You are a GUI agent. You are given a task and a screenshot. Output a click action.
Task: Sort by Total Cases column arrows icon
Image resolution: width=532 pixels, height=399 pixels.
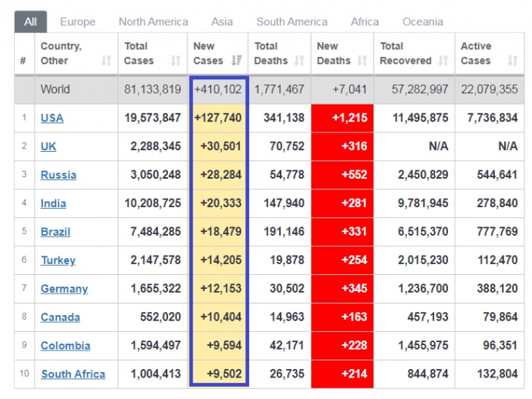tap(176, 61)
